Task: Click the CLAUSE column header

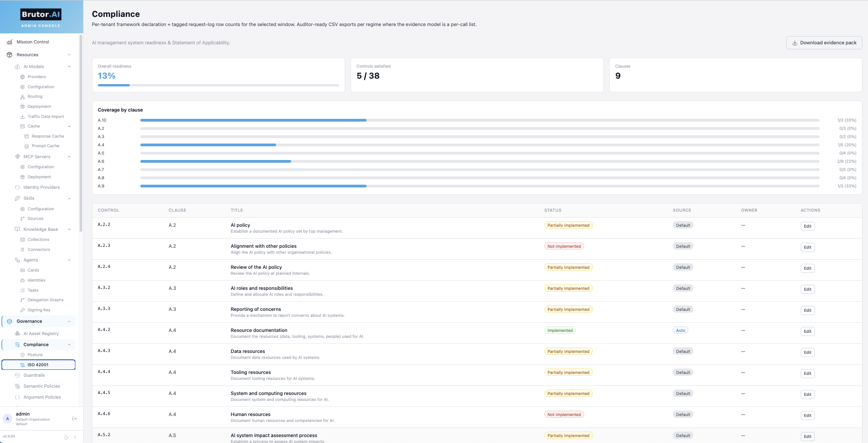Action: (x=177, y=210)
